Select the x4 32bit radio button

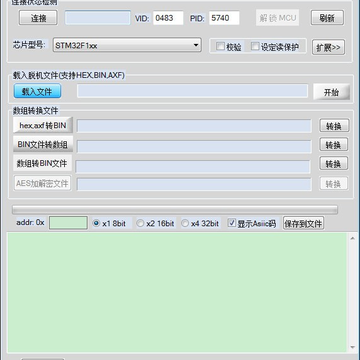point(185,223)
